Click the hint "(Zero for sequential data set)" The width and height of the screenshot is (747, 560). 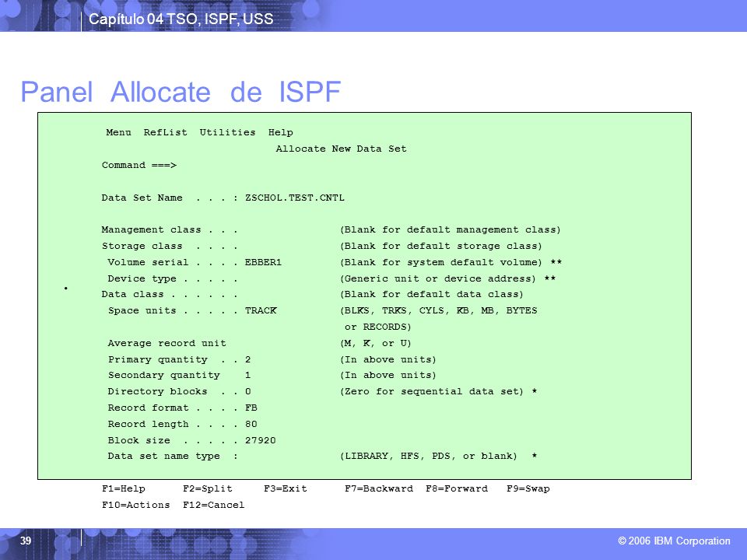(x=432, y=391)
